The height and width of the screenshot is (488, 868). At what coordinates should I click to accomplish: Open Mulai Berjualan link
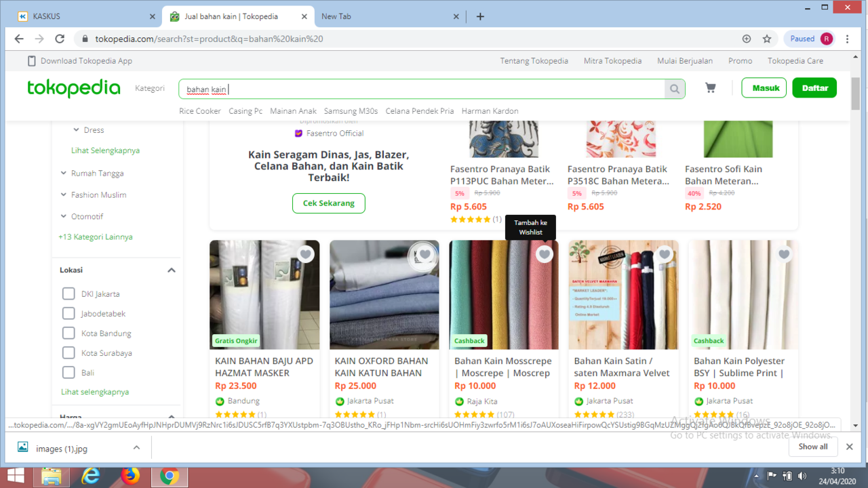(x=685, y=60)
